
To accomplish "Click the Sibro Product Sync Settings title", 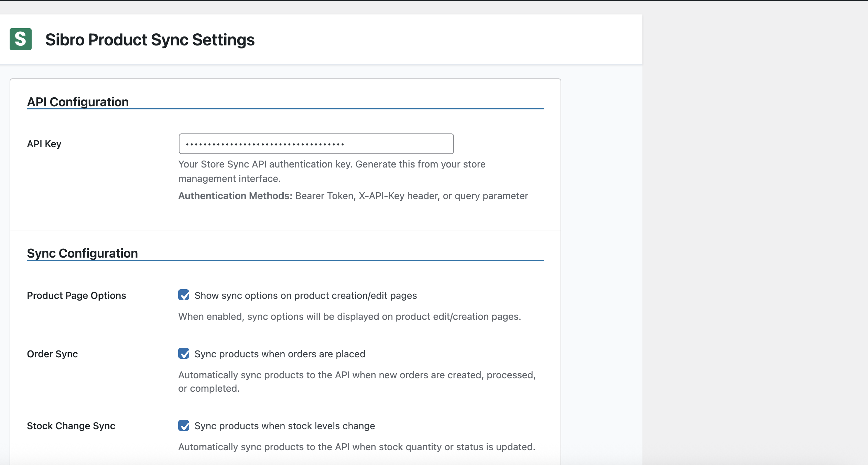I will point(150,40).
